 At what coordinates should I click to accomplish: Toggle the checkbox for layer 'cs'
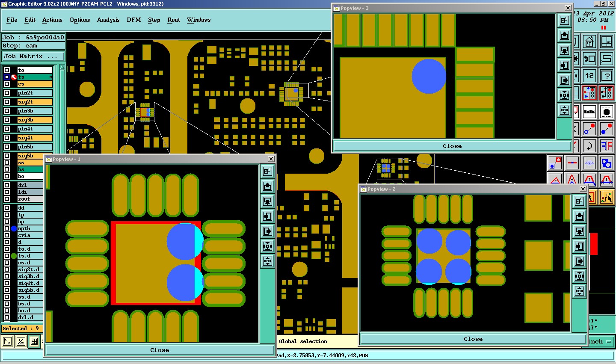pos(7,84)
